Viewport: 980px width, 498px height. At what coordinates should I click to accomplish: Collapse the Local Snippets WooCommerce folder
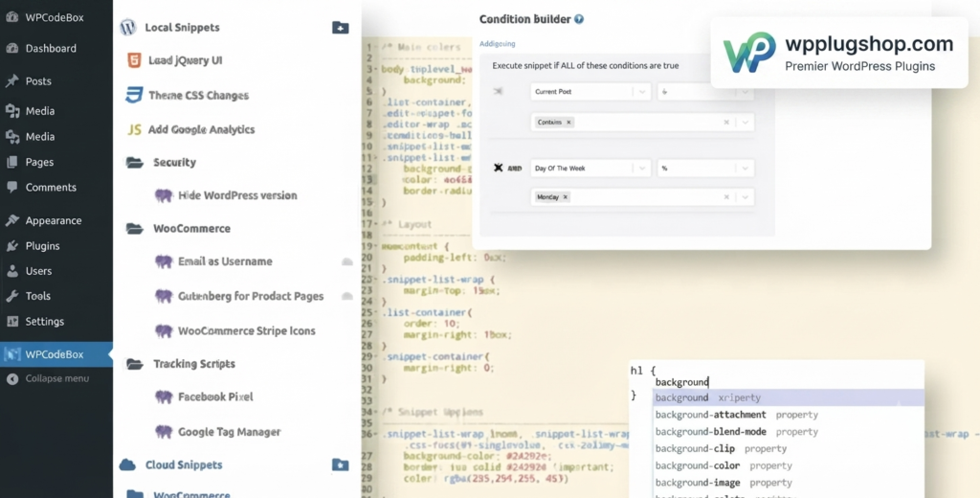[191, 228]
